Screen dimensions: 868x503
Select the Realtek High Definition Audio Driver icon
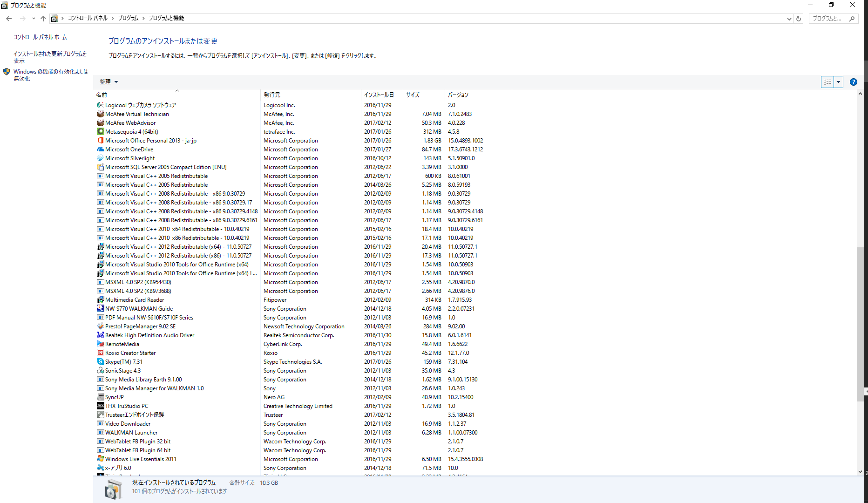point(100,335)
